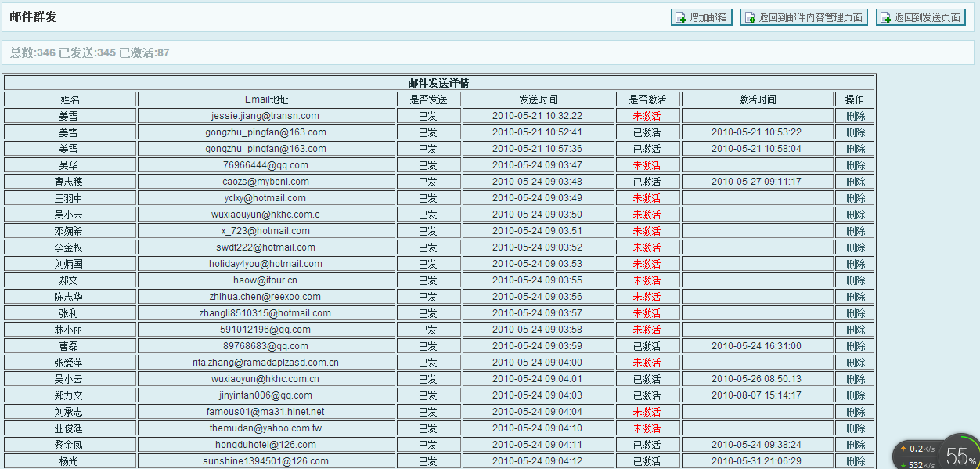Delete the 郝文 haow@itour.cn row
The height and width of the screenshot is (469, 980).
(856, 280)
